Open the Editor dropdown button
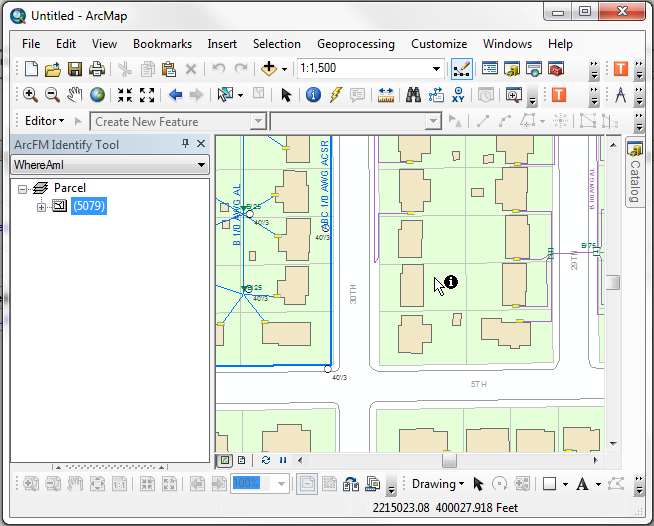This screenshot has height=526, width=654. coord(44,121)
